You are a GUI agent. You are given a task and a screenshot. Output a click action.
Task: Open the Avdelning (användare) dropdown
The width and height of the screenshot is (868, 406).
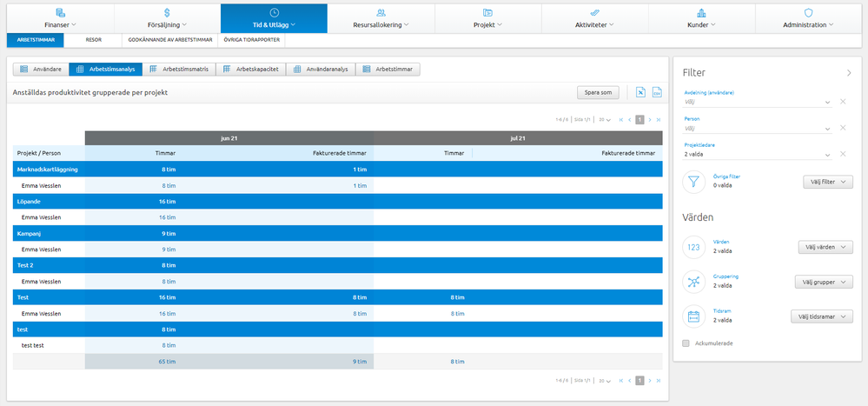[758, 102]
